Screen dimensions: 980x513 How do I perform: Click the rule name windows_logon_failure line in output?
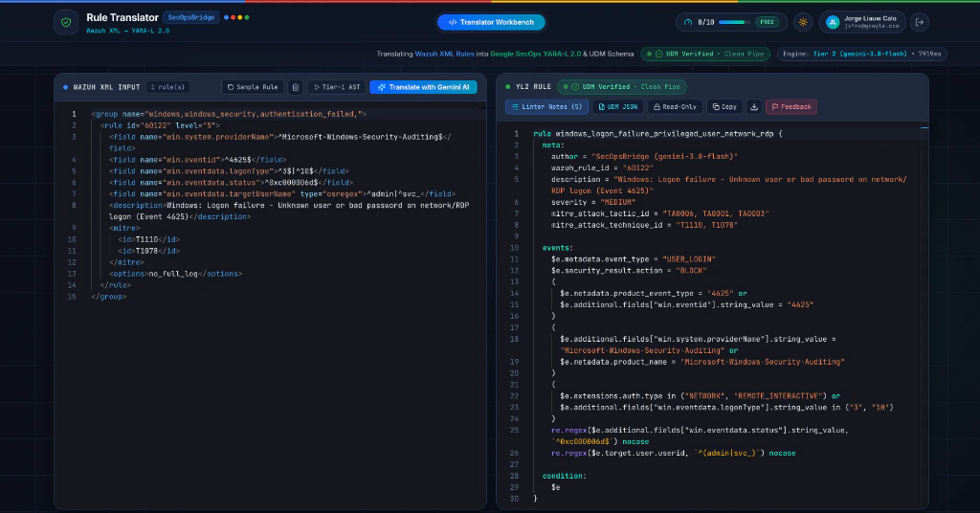pyautogui.click(x=657, y=134)
